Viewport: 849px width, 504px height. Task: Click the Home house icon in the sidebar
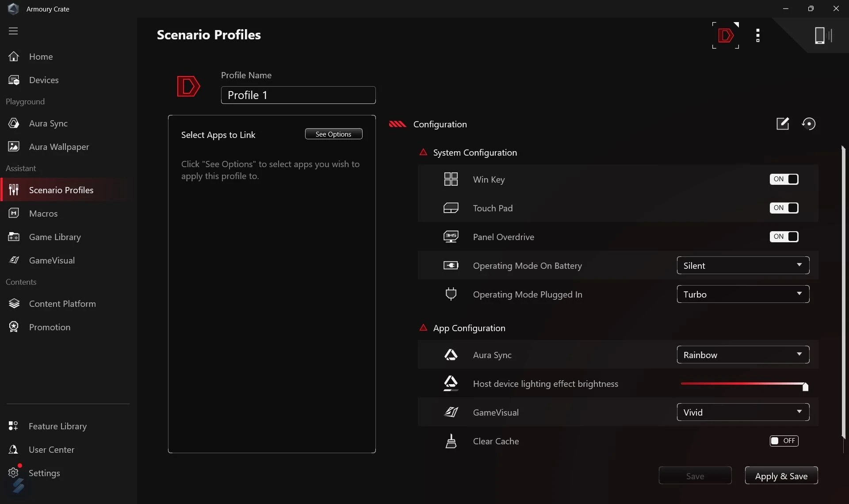(x=14, y=57)
